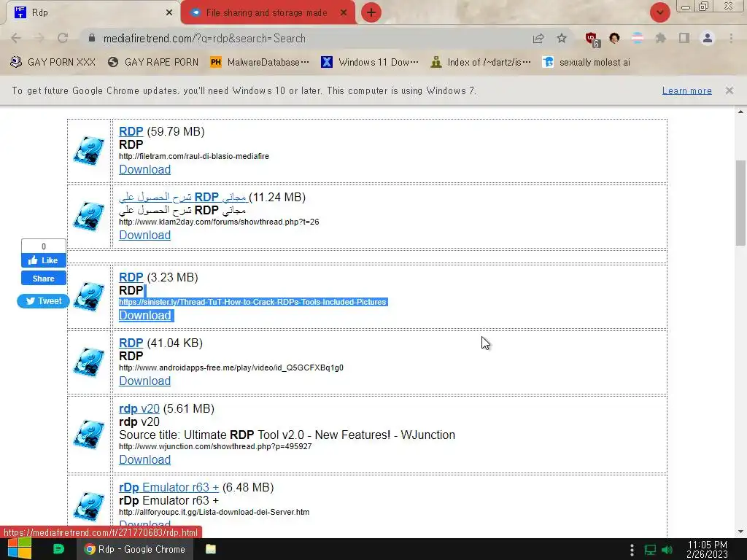This screenshot has width=747, height=560.
Task: Click the filetram.com URL text
Action: tap(194, 156)
